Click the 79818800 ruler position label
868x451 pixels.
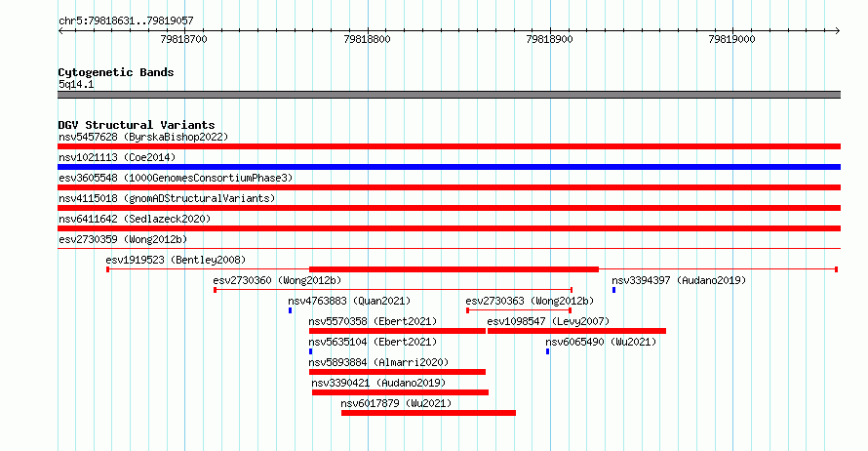(367, 39)
